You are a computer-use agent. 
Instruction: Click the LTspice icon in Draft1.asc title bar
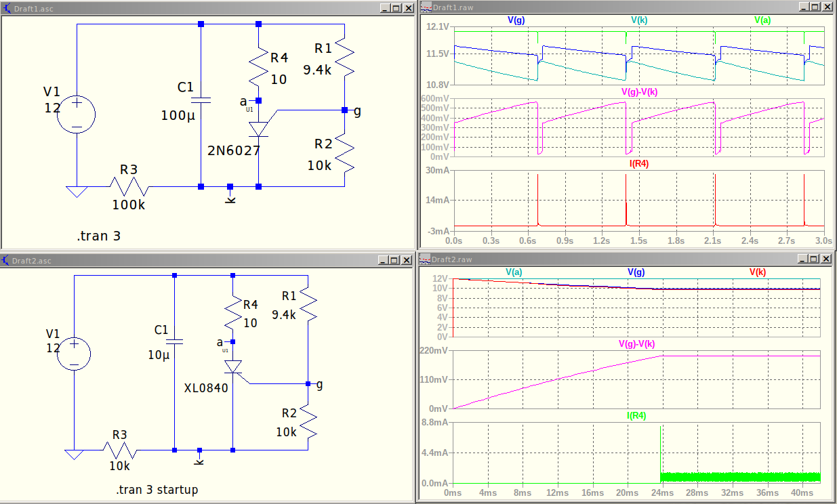(x=7, y=7)
